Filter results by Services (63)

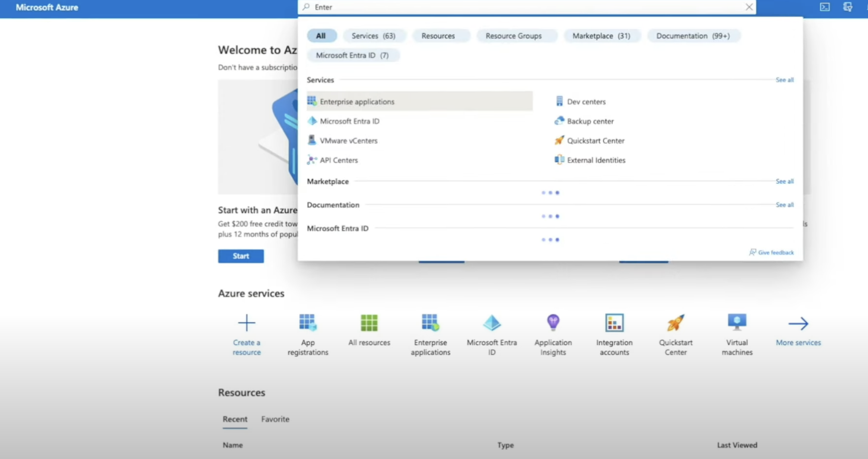click(373, 36)
